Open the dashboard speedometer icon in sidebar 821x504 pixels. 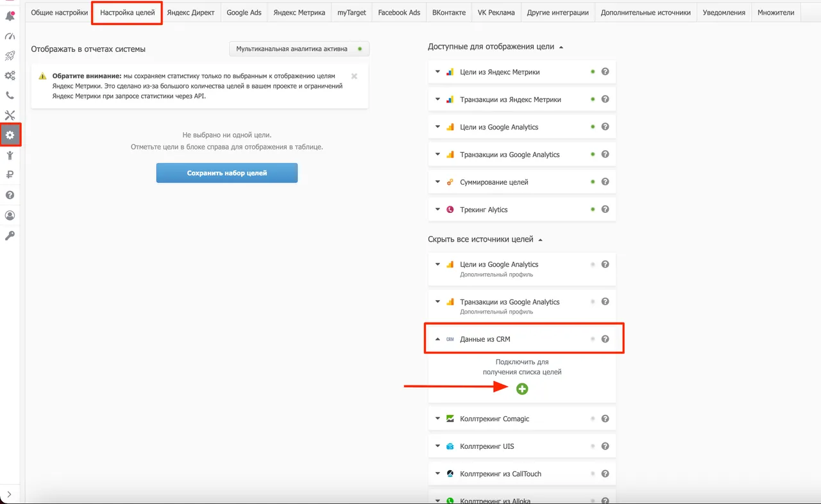click(10, 36)
